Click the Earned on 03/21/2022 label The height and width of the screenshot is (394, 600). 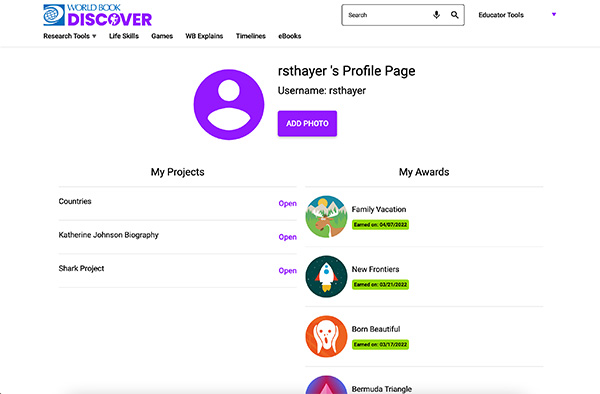click(x=380, y=285)
